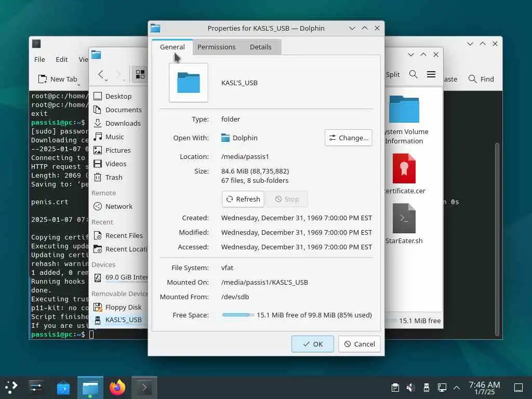Click the free space usage bar

238,315
